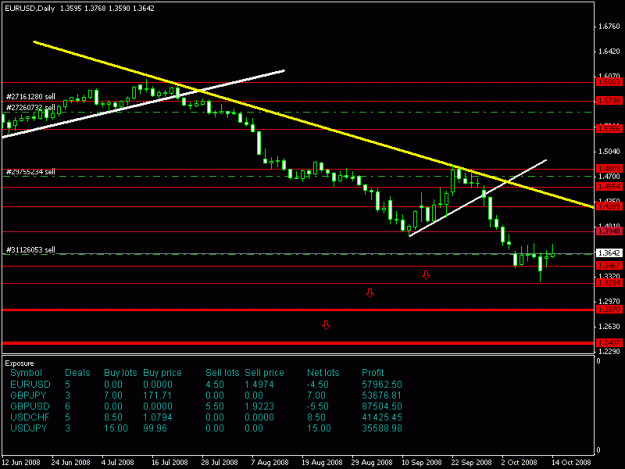Select the white rising trend line near September 2008
625x469 pixels.
point(478,198)
